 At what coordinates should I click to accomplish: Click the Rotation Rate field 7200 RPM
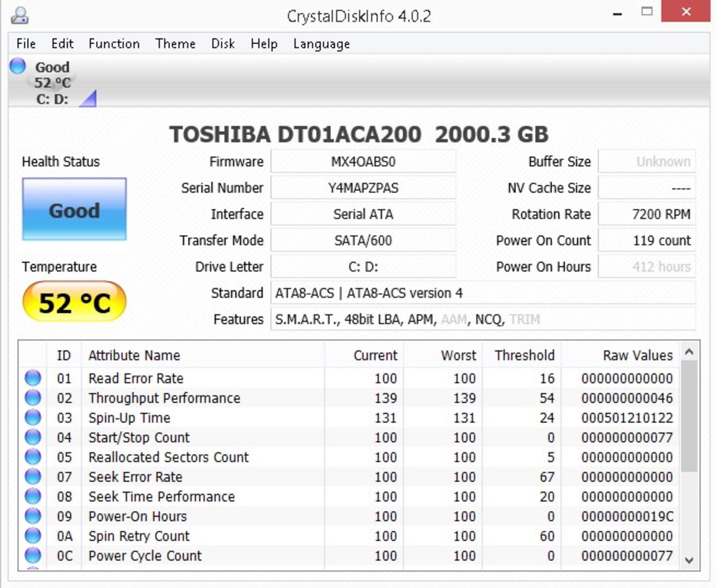click(647, 214)
